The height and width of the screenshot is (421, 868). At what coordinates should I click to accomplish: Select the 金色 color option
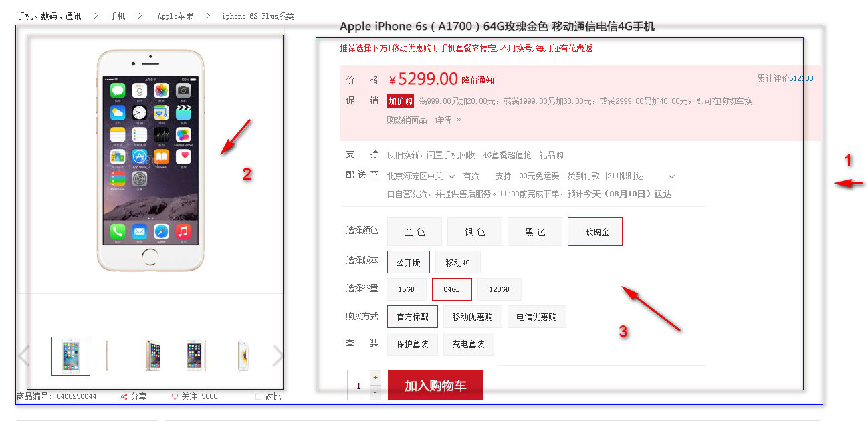[x=415, y=232]
